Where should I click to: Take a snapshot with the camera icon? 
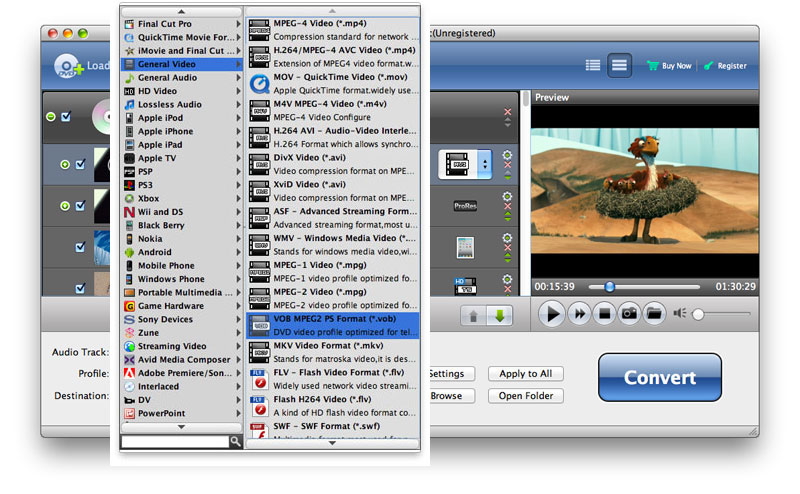pyautogui.click(x=629, y=314)
